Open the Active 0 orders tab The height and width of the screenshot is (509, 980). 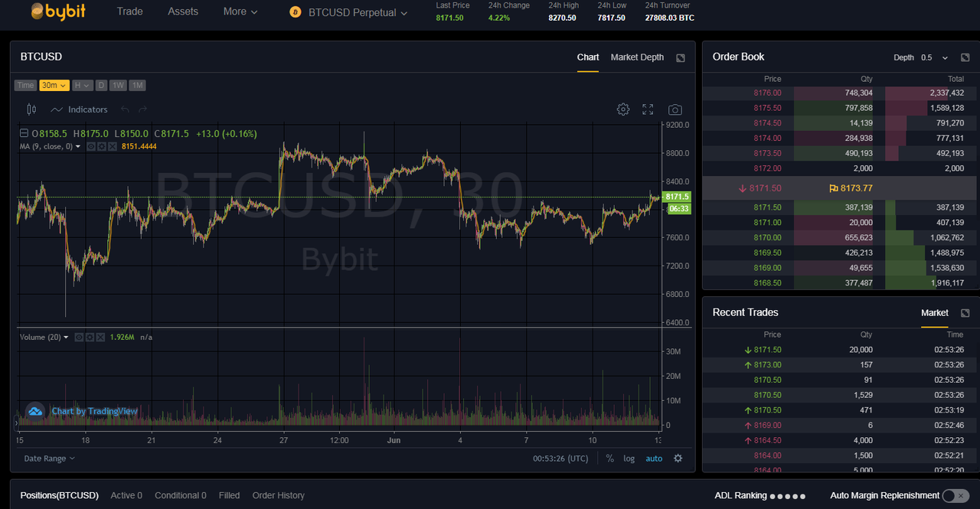(126, 495)
